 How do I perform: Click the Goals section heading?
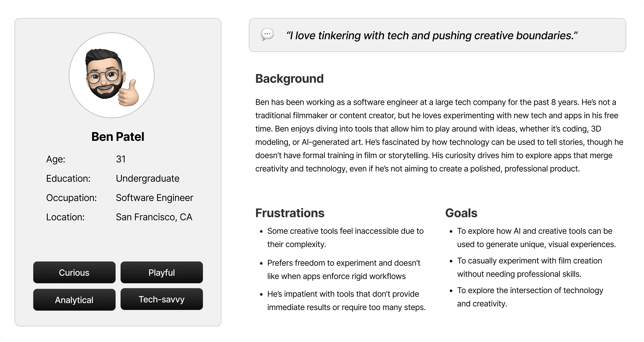pyautogui.click(x=461, y=213)
